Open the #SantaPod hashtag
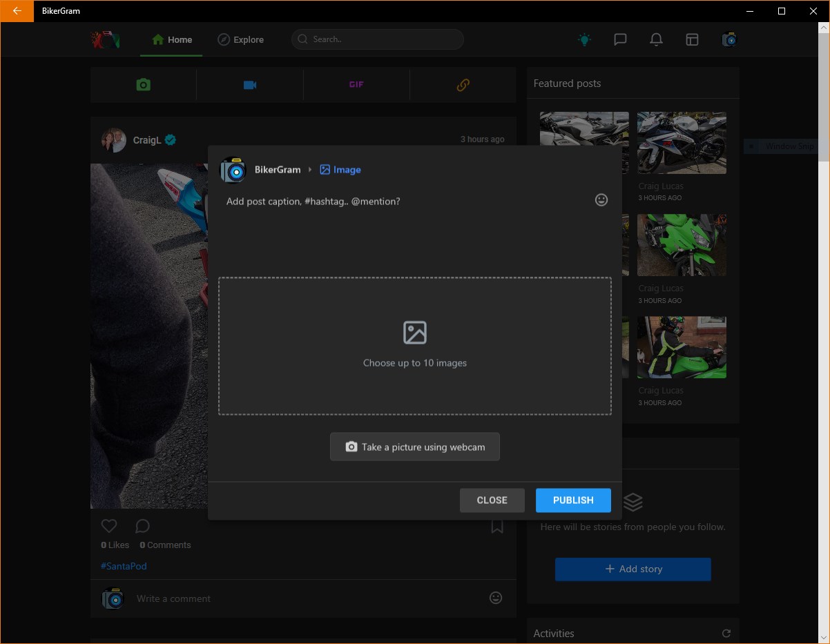 tap(124, 566)
